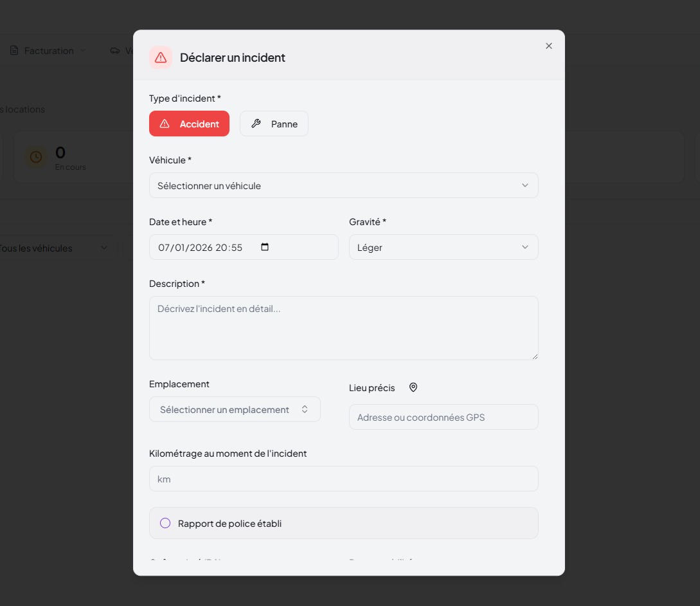Screen dimensions: 700x606
Task: Click the Facturation document icon
Action: point(14,51)
